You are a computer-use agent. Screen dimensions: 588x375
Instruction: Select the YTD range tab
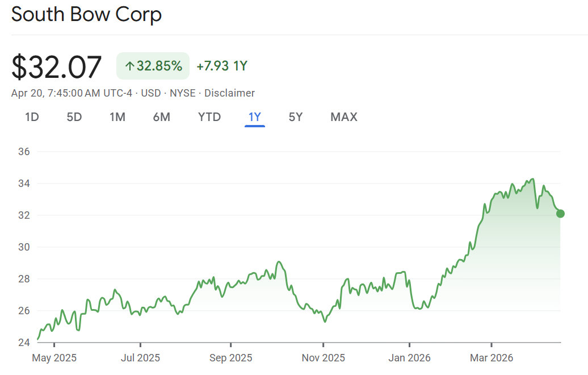(209, 117)
